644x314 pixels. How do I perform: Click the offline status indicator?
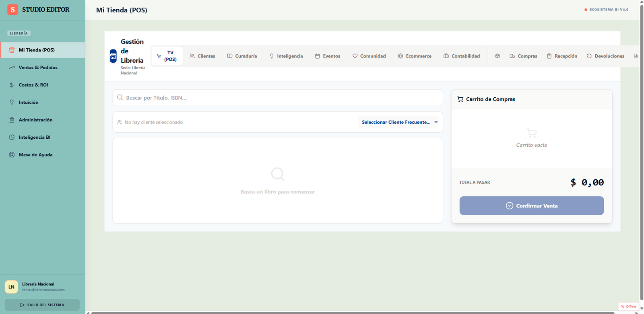(x=628, y=306)
